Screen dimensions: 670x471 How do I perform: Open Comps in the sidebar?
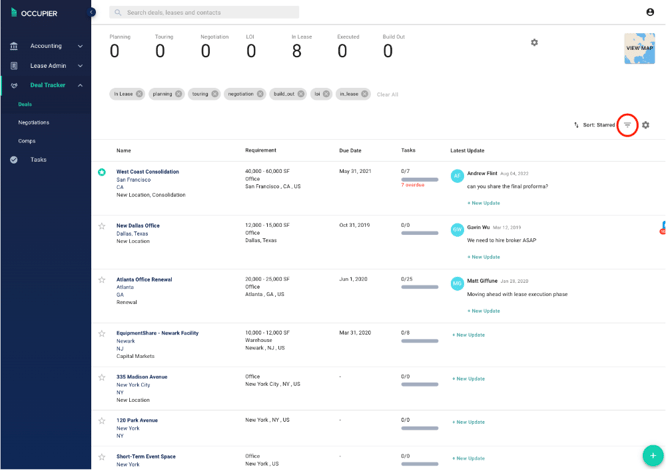pyautogui.click(x=26, y=141)
